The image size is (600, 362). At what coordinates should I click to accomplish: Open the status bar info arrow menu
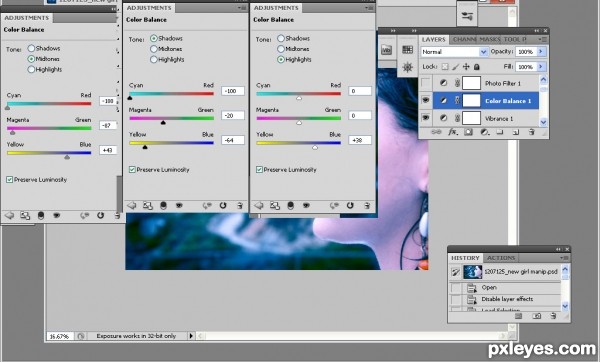pos(191,336)
